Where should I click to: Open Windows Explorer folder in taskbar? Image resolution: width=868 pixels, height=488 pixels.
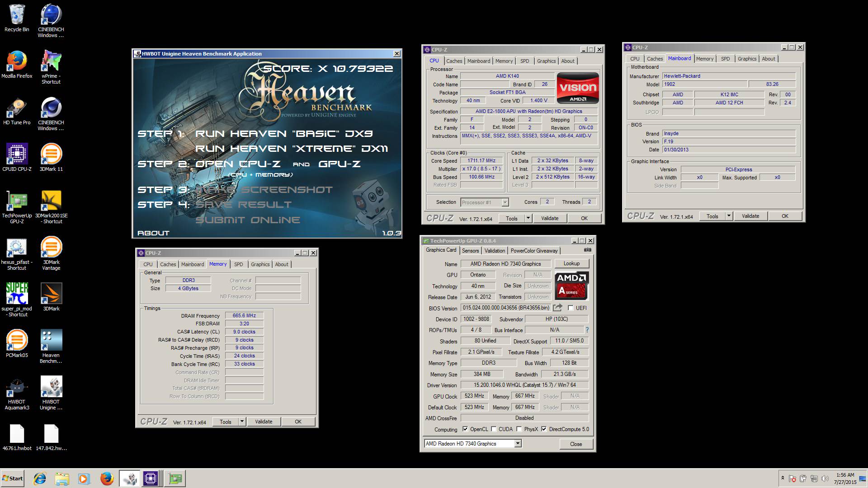[x=62, y=479]
